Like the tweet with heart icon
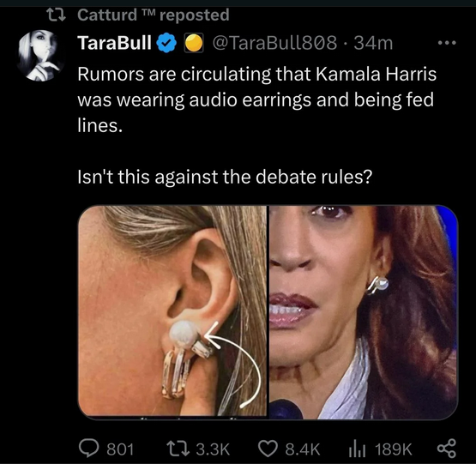Image resolution: width=476 pixels, height=464 pixels. 268,449
